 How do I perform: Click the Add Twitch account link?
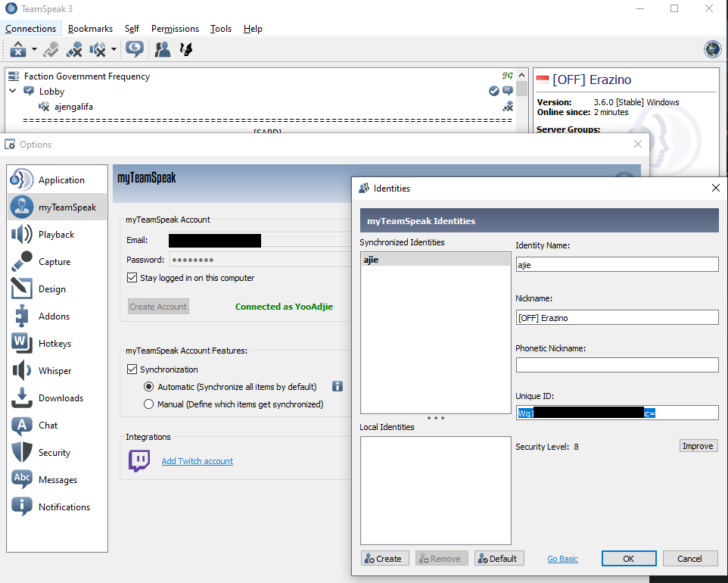[x=198, y=461]
